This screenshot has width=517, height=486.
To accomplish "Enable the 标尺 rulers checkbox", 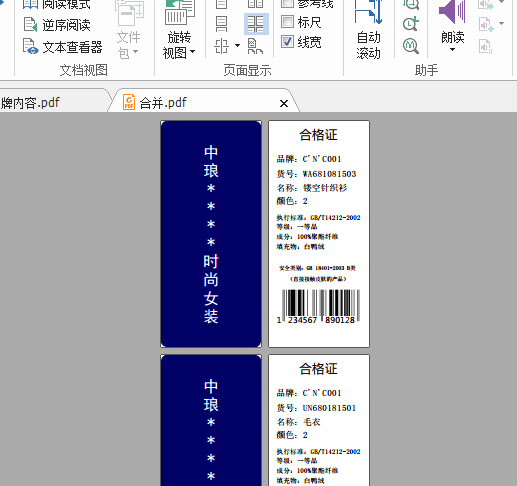I will (287, 22).
